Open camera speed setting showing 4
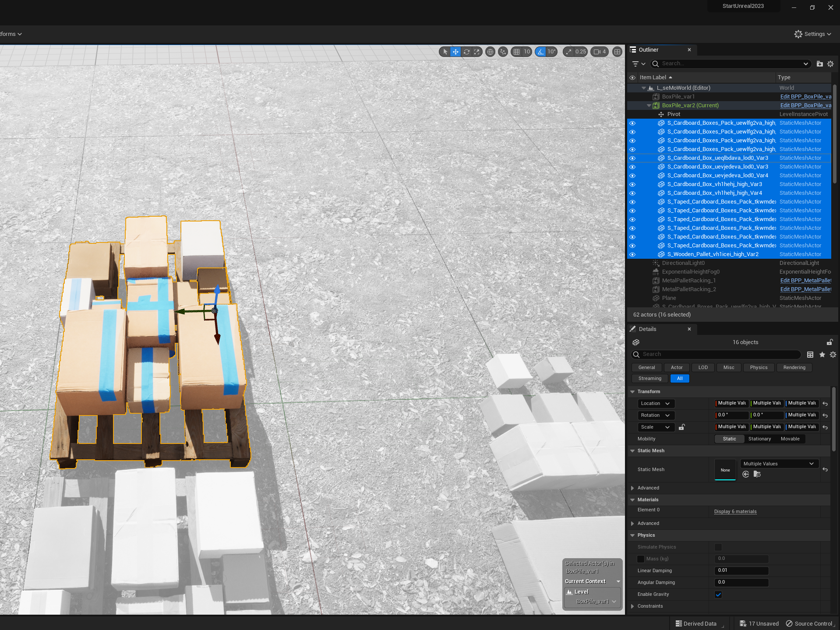Viewport: 840px width, 630px height. point(600,52)
